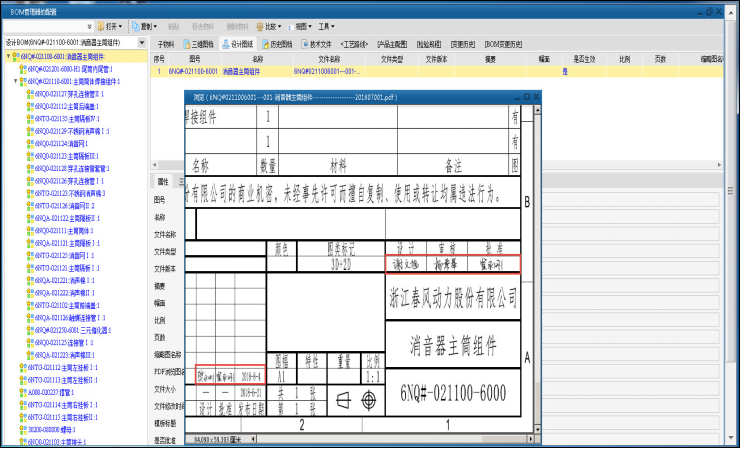This screenshot has width=740, height=449.
Task: Open the 检验规程 tab
Action: pos(429,44)
